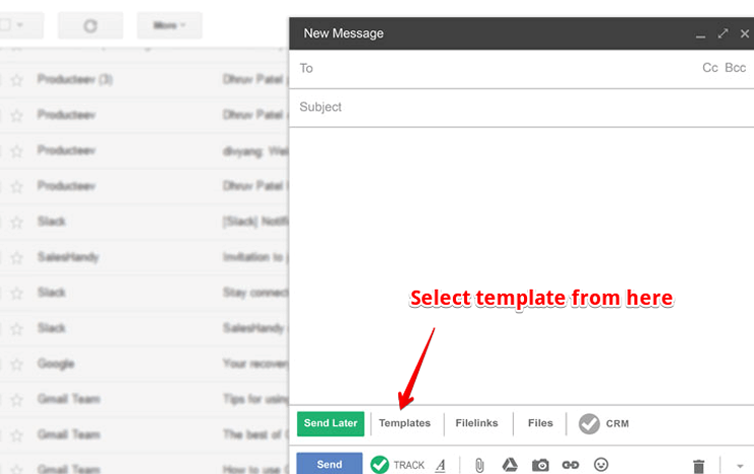Star the Google email
Viewport: 754px width, 474px height.
[x=17, y=365]
